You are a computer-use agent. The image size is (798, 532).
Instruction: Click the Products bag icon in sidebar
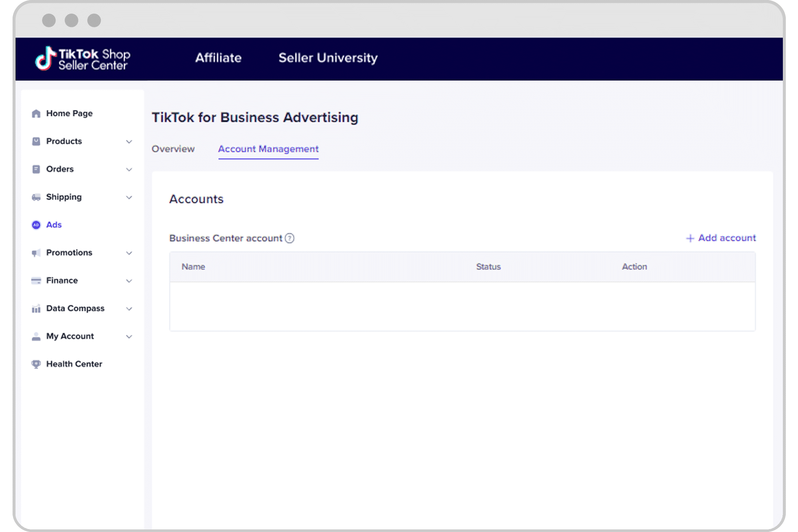(36, 141)
